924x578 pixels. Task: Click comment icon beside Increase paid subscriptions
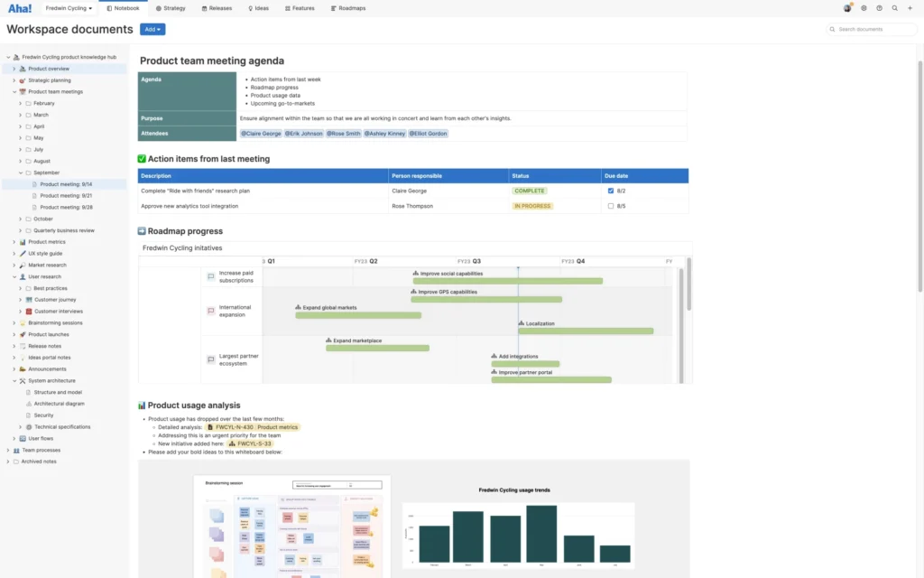tap(211, 276)
